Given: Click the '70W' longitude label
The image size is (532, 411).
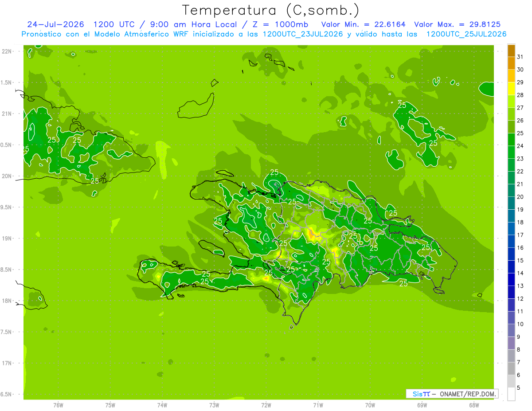Looking at the screenshot, I should [370, 405].
